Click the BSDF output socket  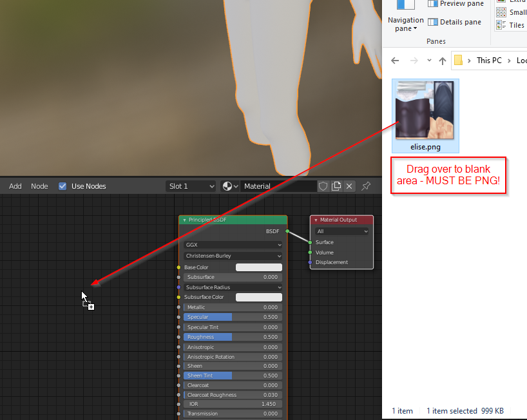click(x=287, y=231)
